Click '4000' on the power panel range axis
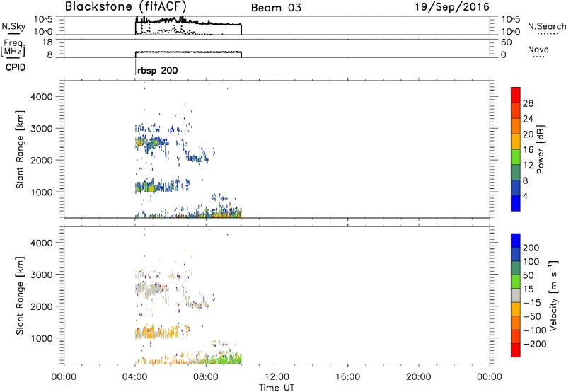Image resolution: width=566 pixels, height=392 pixels. click(x=42, y=97)
